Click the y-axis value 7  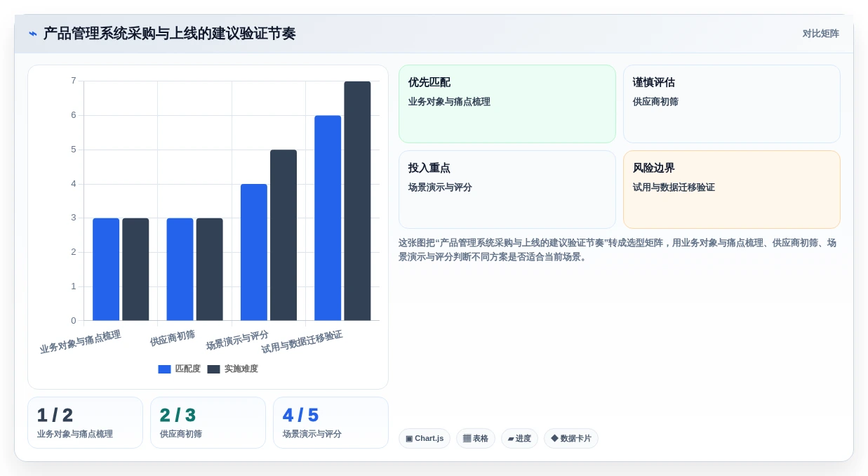click(74, 81)
